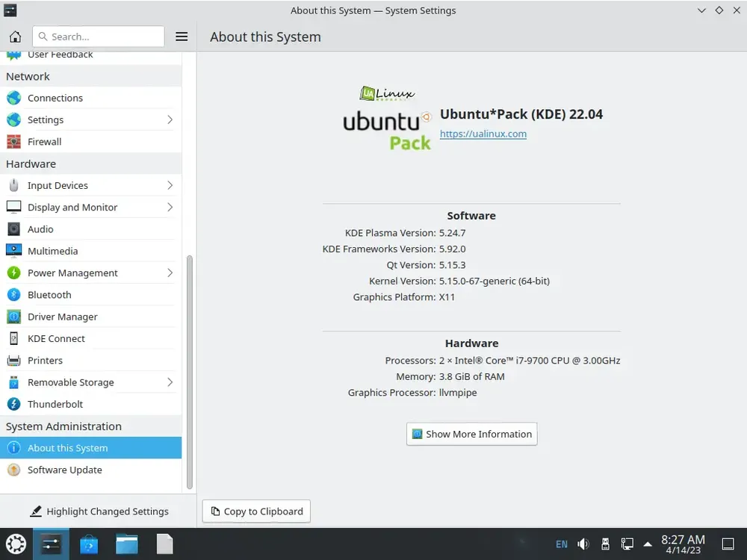The height and width of the screenshot is (560, 747).
Task: Open the application launcher in the taskbar
Action: [x=16, y=544]
